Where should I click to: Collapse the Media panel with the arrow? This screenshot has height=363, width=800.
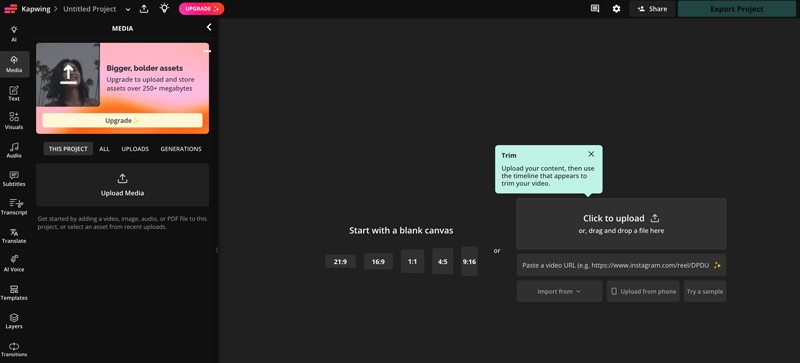point(209,28)
